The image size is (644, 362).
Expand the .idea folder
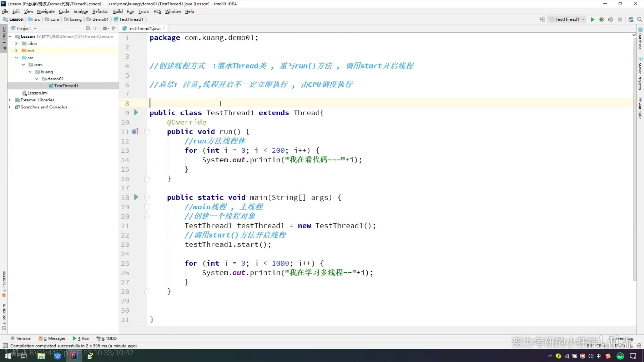pos(17,44)
